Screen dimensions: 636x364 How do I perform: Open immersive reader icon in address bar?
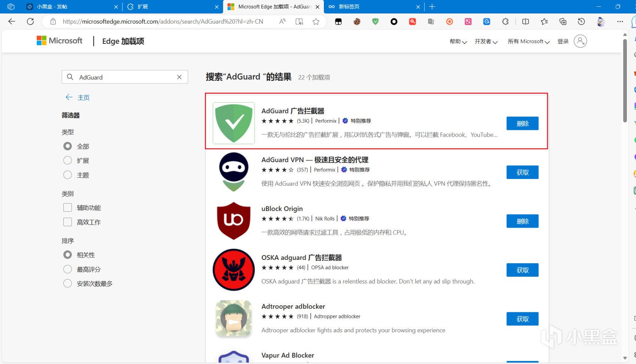coord(299,21)
